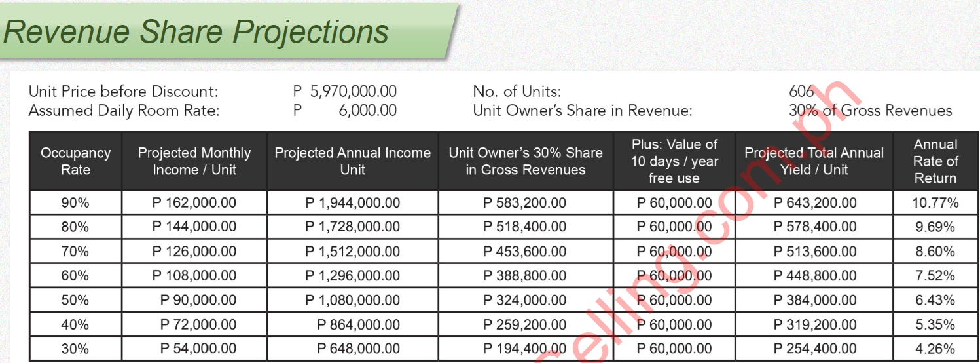Click the P 1,728,000.00 annual income cell

point(352,227)
